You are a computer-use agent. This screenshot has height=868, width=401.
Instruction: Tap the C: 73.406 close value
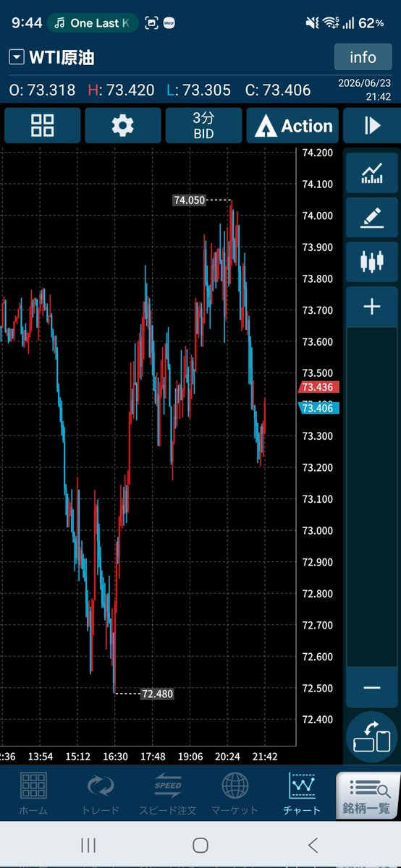click(278, 90)
